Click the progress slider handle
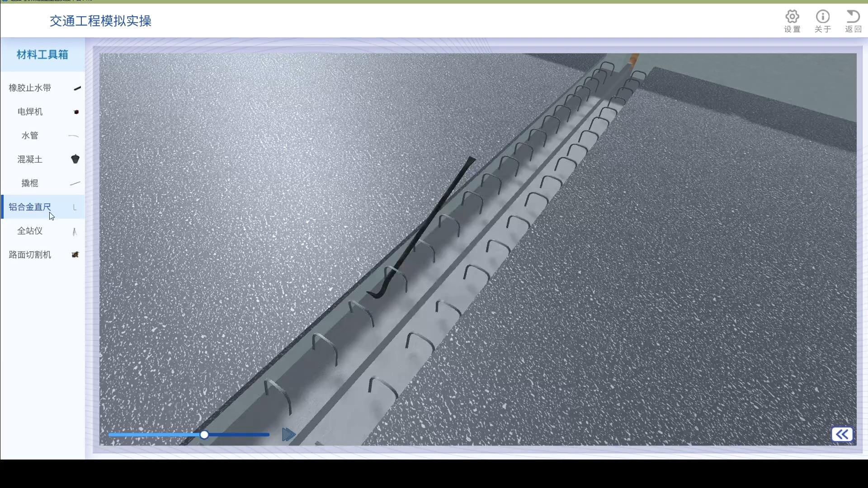 point(204,435)
